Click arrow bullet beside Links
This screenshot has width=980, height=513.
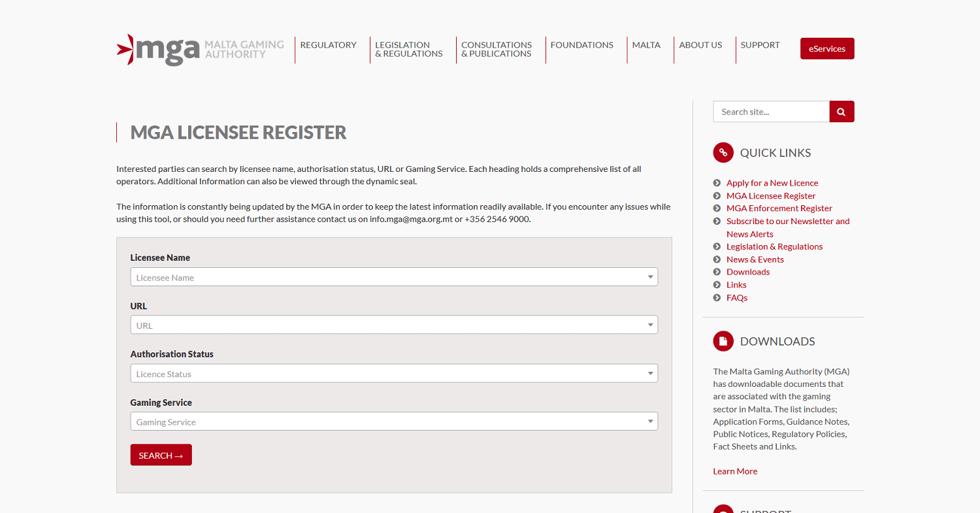(x=717, y=285)
